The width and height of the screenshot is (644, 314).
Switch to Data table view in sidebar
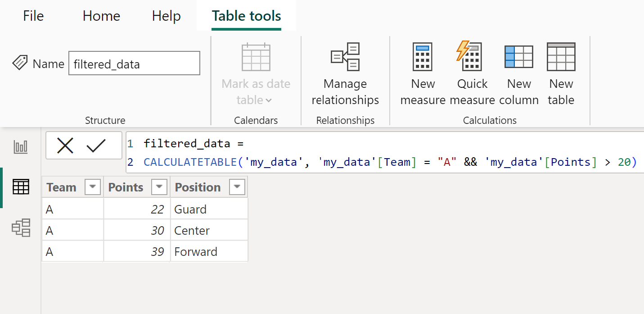click(21, 187)
